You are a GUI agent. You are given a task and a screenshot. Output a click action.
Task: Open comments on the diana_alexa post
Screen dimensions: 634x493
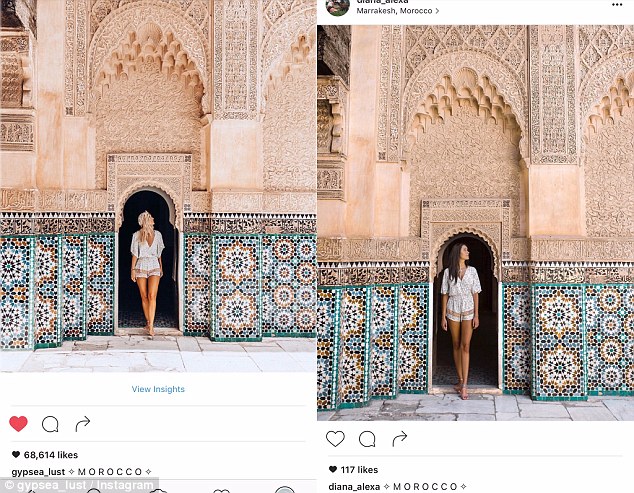[x=367, y=439]
